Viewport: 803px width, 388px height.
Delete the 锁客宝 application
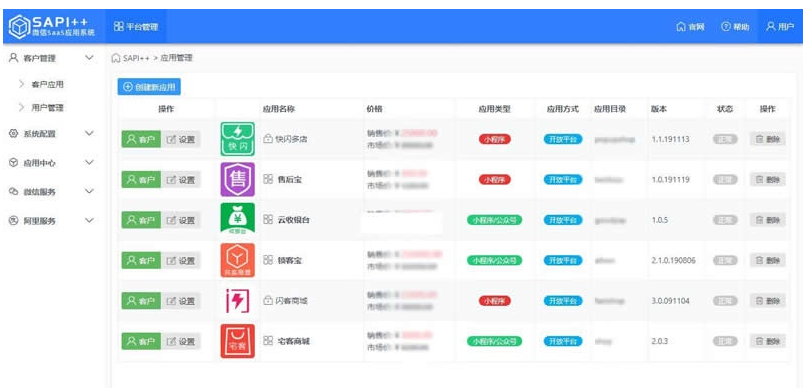coord(768,260)
